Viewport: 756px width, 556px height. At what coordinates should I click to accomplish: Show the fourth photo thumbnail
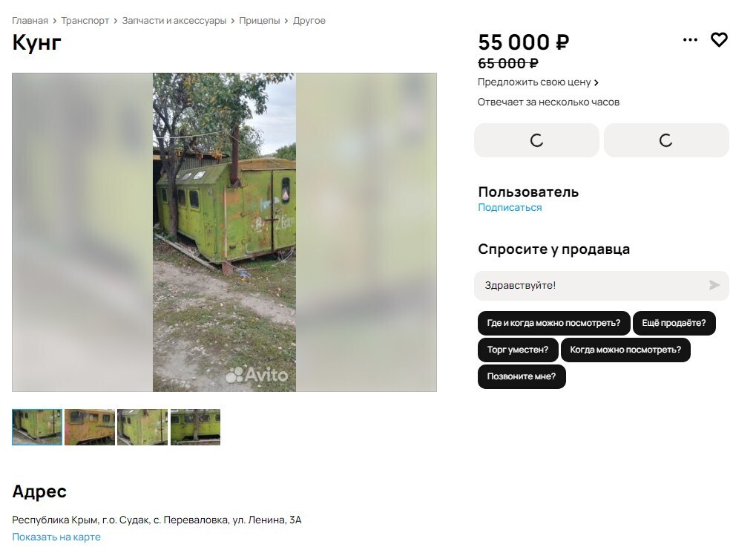pyautogui.click(x=195, y=428)
